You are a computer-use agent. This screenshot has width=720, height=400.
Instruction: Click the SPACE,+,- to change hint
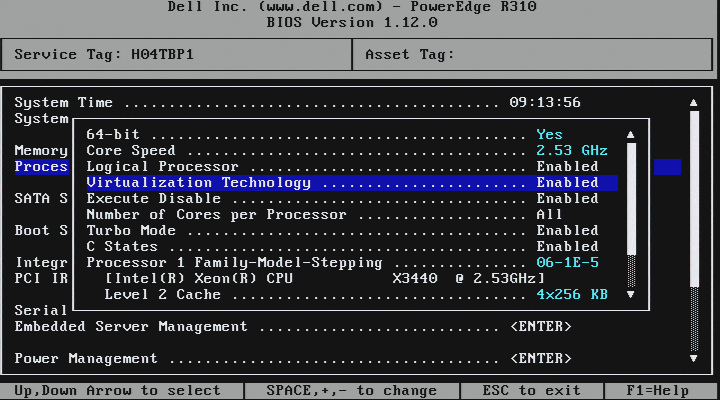click(352, 391)
